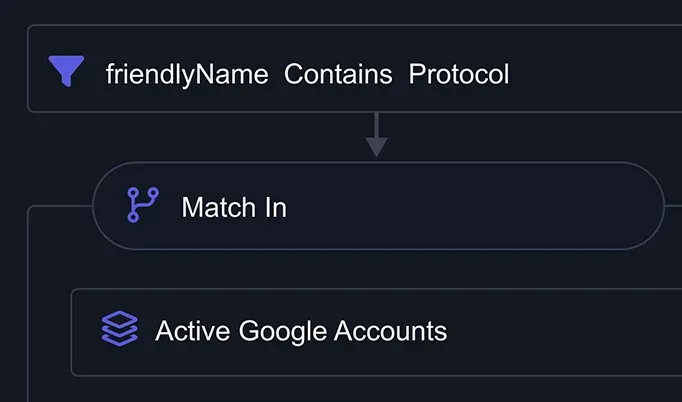Click the top border of the filter node
Screen dimensions: 682x402
point(350,25)
